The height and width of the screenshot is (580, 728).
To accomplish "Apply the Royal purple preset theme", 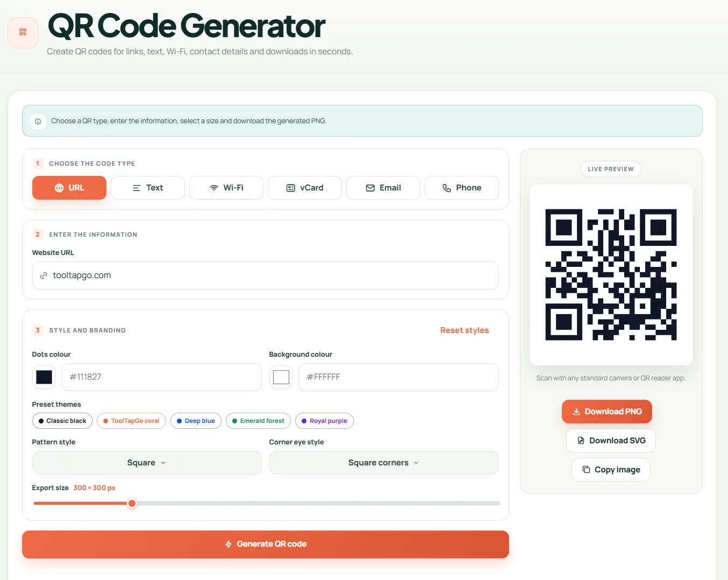I will [324, 421].
